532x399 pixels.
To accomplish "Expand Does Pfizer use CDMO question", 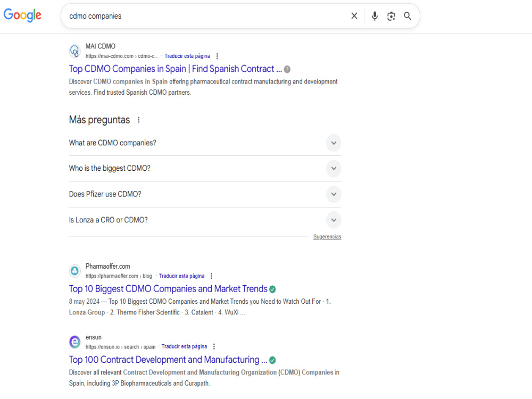I will [x=334, y=194].
